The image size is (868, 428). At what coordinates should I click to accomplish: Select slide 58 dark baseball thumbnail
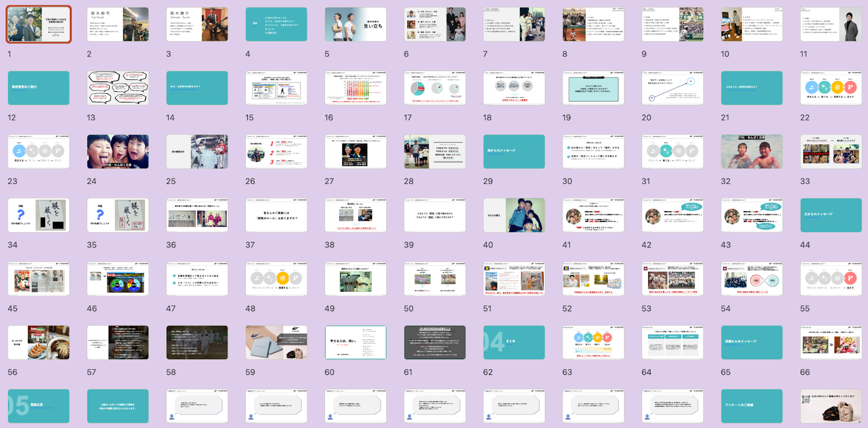197,342
